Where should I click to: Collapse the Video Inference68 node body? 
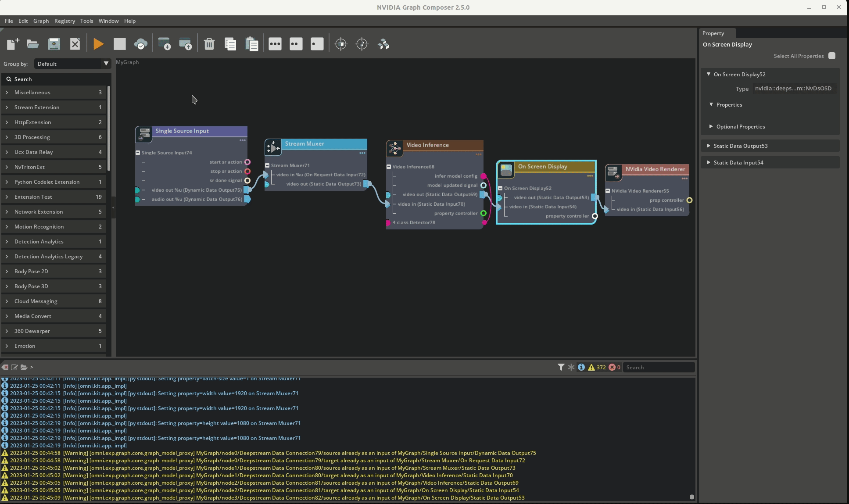pos(389,167)
